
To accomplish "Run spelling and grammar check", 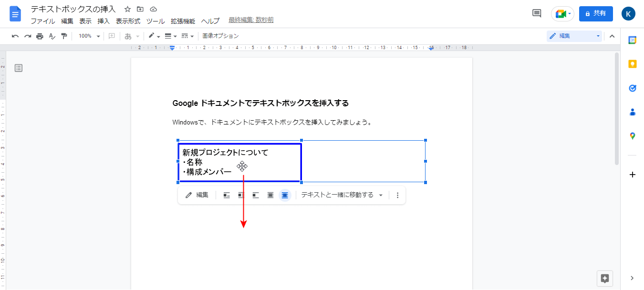I will pyautogui.click(x=52, y=36).
